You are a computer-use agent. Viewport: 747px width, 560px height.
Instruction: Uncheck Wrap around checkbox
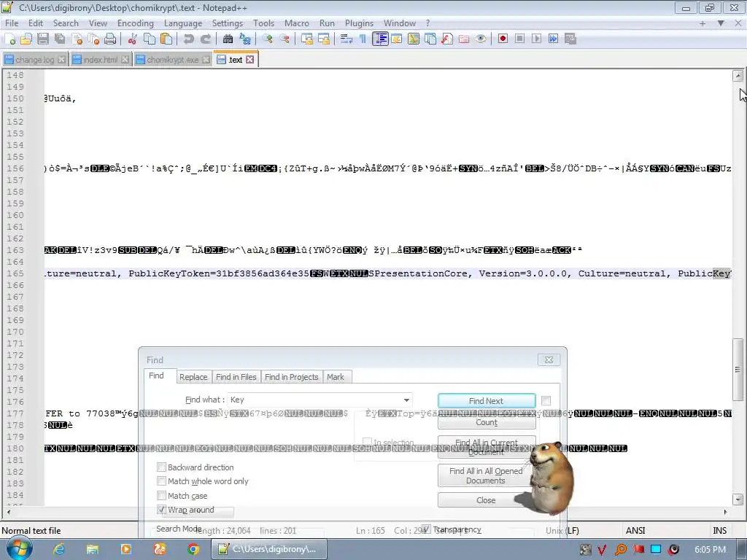[161, 510]
